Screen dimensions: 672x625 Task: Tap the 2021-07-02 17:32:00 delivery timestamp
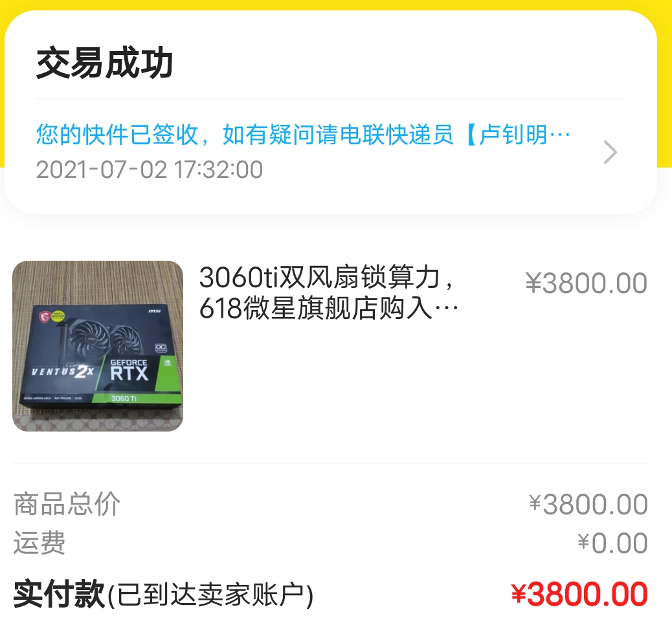coord(149,170)
